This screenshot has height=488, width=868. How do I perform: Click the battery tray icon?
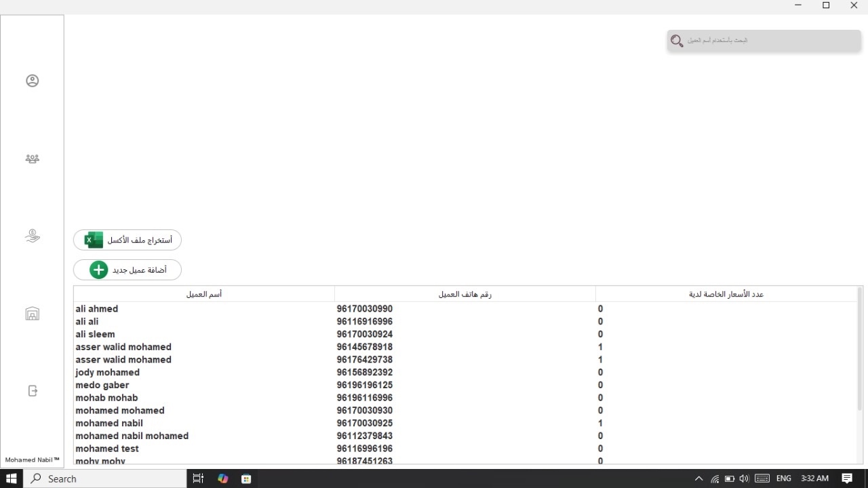click(730, 478)
